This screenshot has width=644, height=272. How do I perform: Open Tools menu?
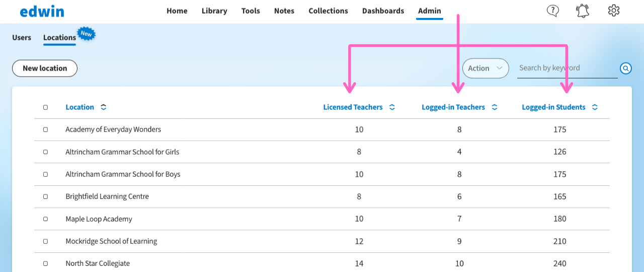coord(251,11)
